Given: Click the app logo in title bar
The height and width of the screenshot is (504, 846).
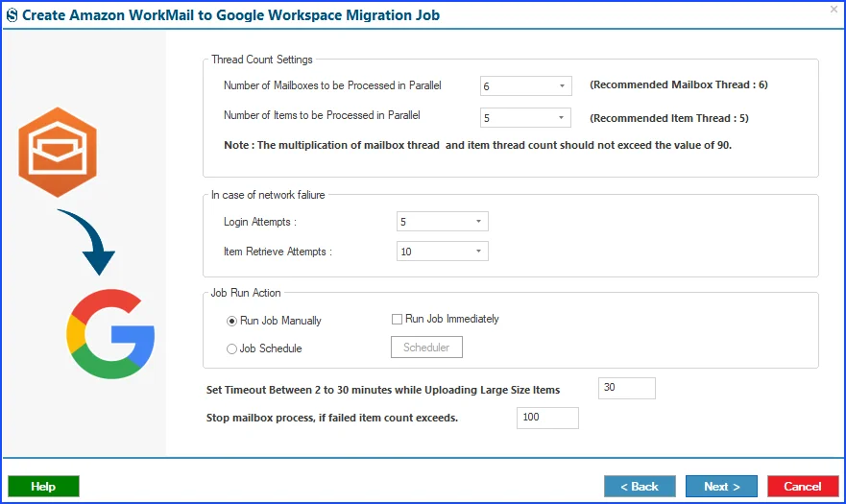Looking at the screenshot, I should coord(12,15).
